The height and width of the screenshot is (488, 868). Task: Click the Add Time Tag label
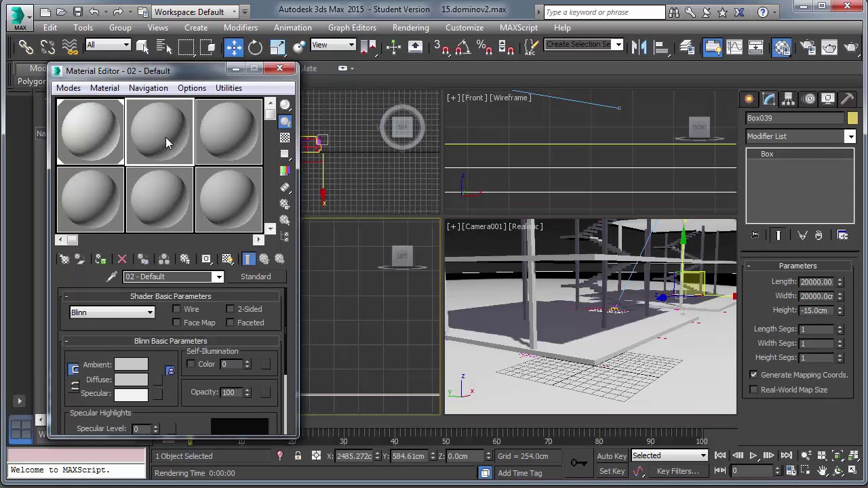(x=520, y=473)
